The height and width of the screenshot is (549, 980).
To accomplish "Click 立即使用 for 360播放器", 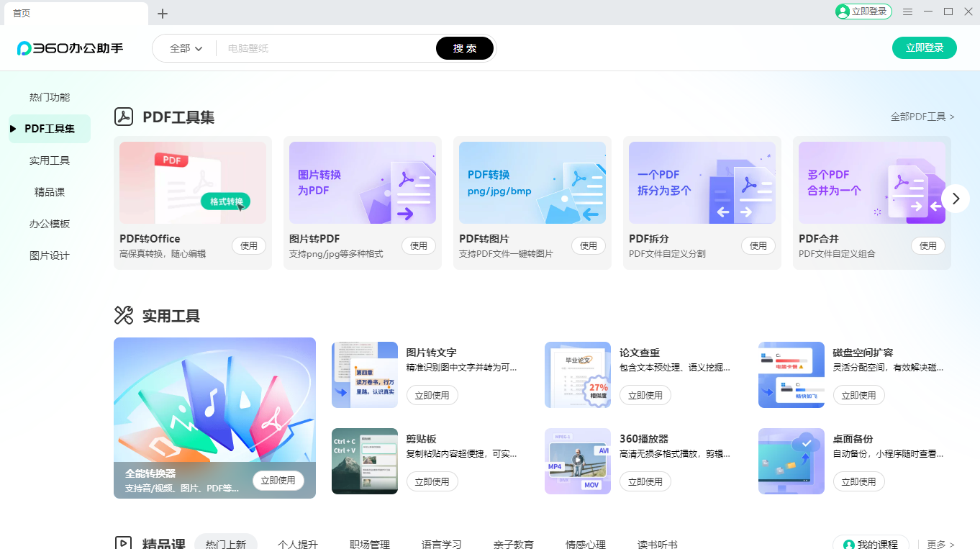I will [645, 481].
